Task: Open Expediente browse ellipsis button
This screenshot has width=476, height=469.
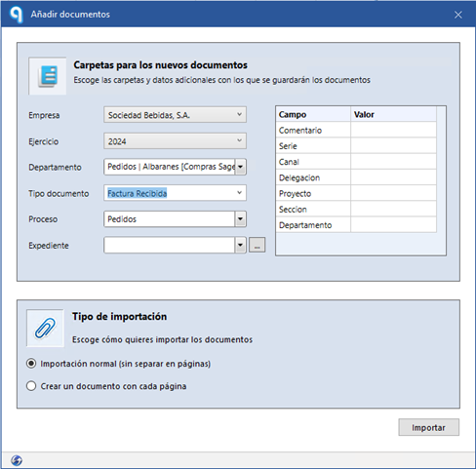Action: [x=258, y=245]
